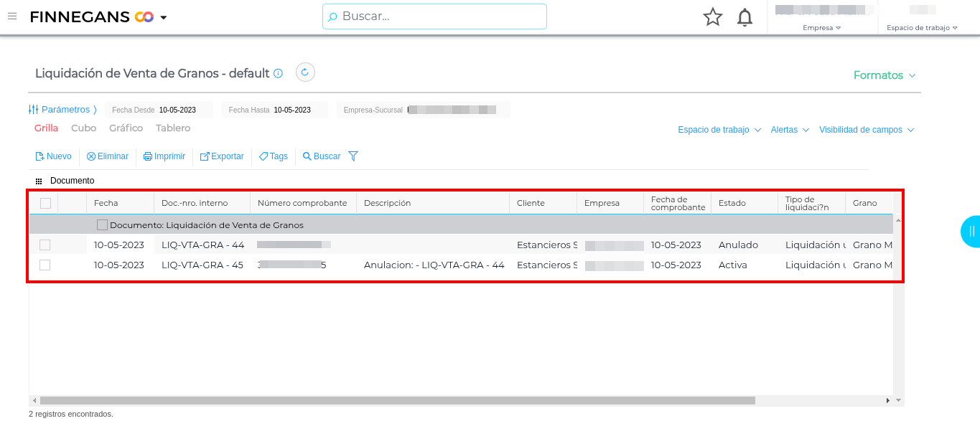Click Imprimir in the toolbar

tap(164, 156)
